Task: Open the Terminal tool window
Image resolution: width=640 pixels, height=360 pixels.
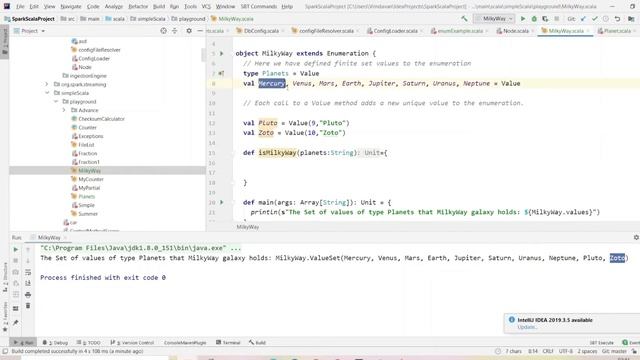Action: [x=228, y=342]
